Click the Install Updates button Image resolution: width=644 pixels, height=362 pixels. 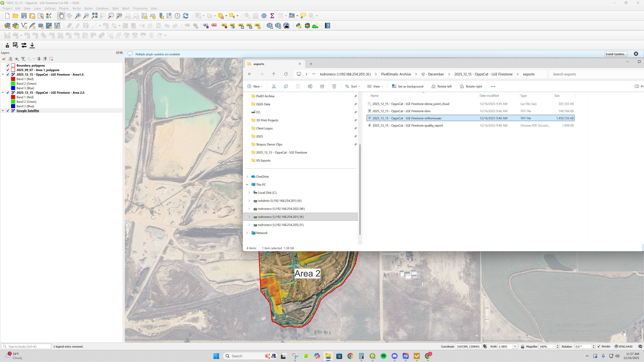616,54
